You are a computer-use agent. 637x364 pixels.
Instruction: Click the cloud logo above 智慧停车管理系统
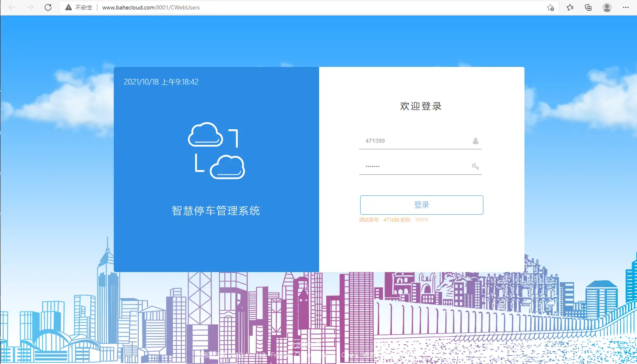(x=216, y=151)
